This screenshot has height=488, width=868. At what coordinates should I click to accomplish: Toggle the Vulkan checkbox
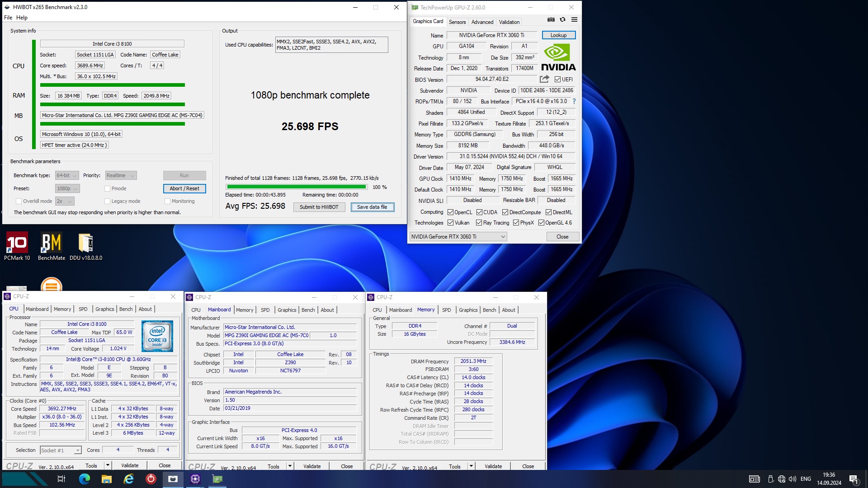coord(450,222)
